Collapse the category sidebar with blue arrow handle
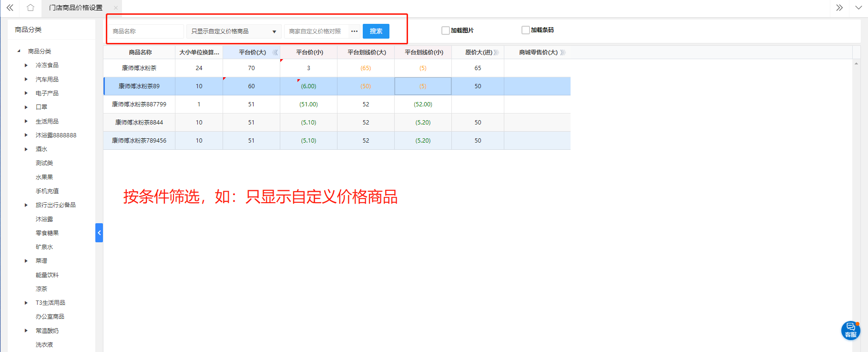 [99, 233]
